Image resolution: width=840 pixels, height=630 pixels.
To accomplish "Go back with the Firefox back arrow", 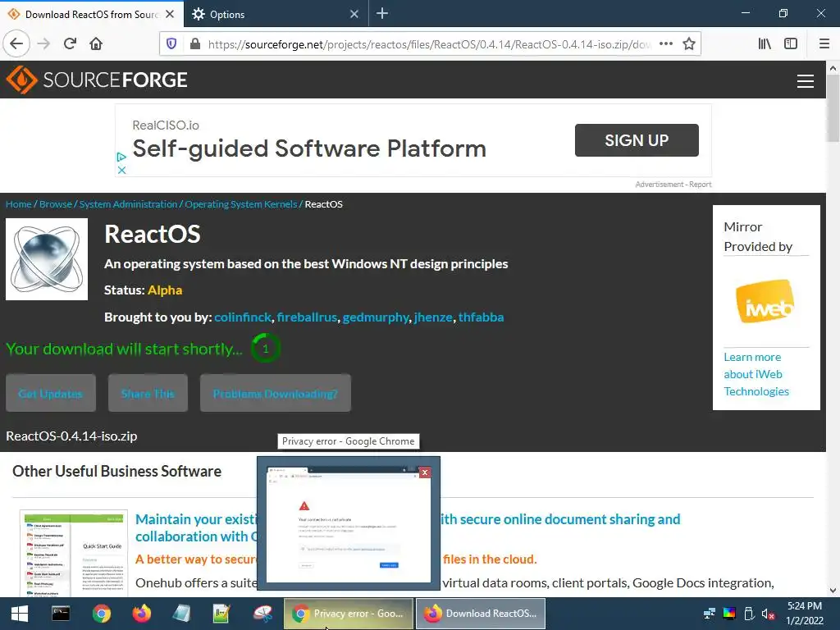I will 16,44.
